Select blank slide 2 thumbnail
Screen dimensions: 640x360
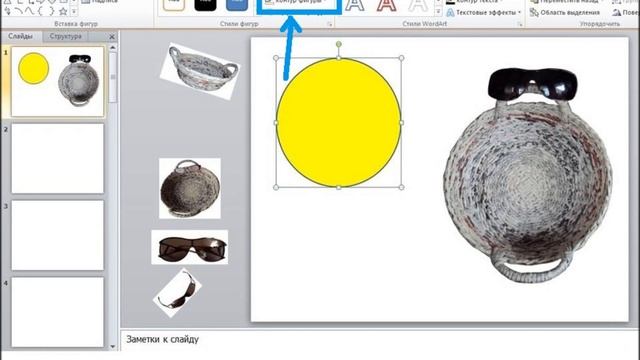pyautogui.click(x=58, y=158)
